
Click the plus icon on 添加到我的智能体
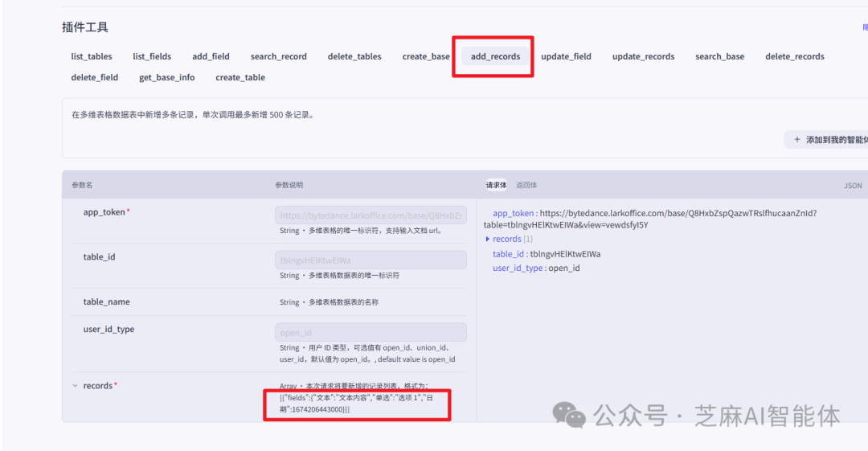(797, 140)
